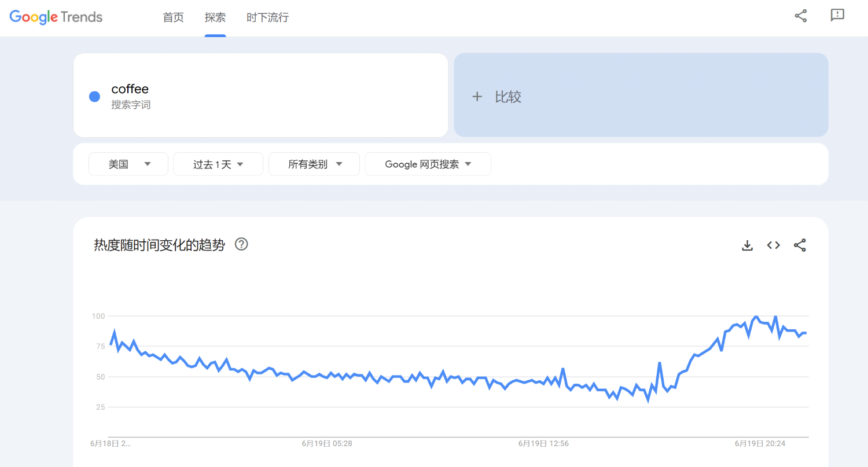Click the Google Trends logo
This screenshot has width=868, height=467.
pyautogui.click(x=56, y=17)
